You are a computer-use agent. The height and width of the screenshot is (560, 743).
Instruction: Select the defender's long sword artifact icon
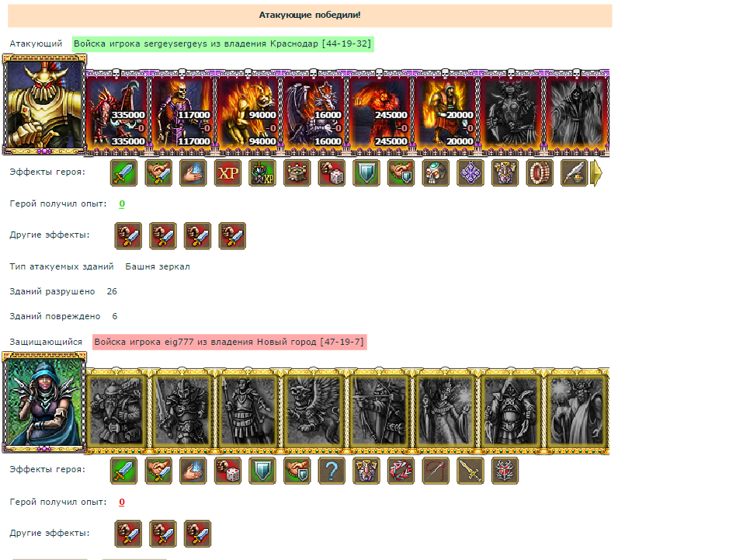[x=470, y=471]
